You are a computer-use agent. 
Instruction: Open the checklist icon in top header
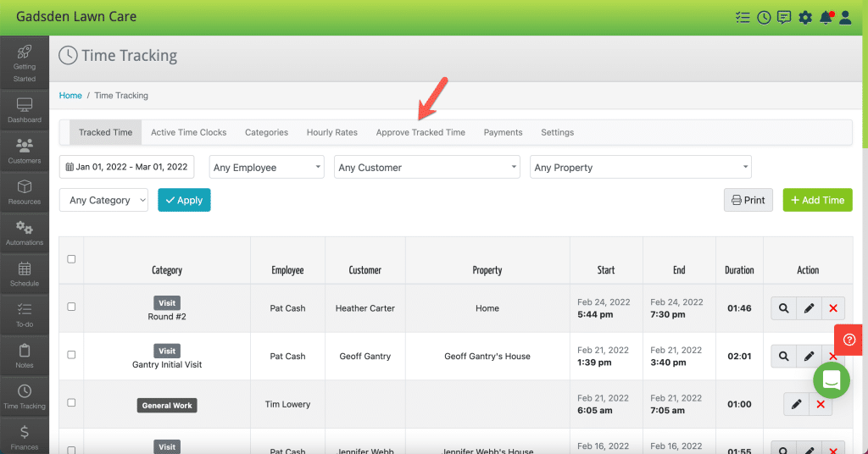pyautogui.click(x=743, y=18)
